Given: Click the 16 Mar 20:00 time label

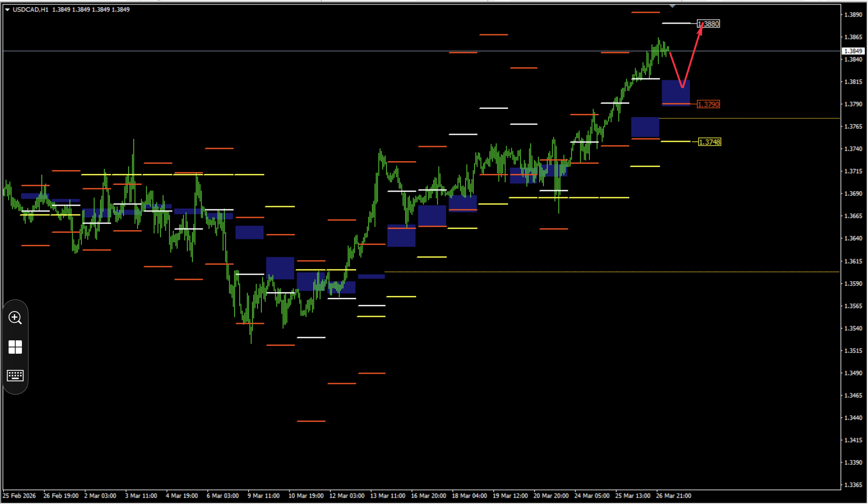Looking at the screenshot, I should 429,496.
